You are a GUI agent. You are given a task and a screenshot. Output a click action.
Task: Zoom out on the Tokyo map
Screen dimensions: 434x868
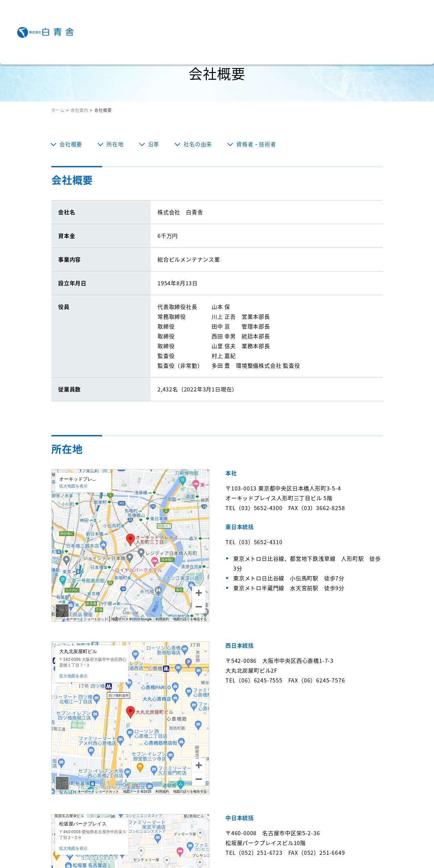point(199,607)
